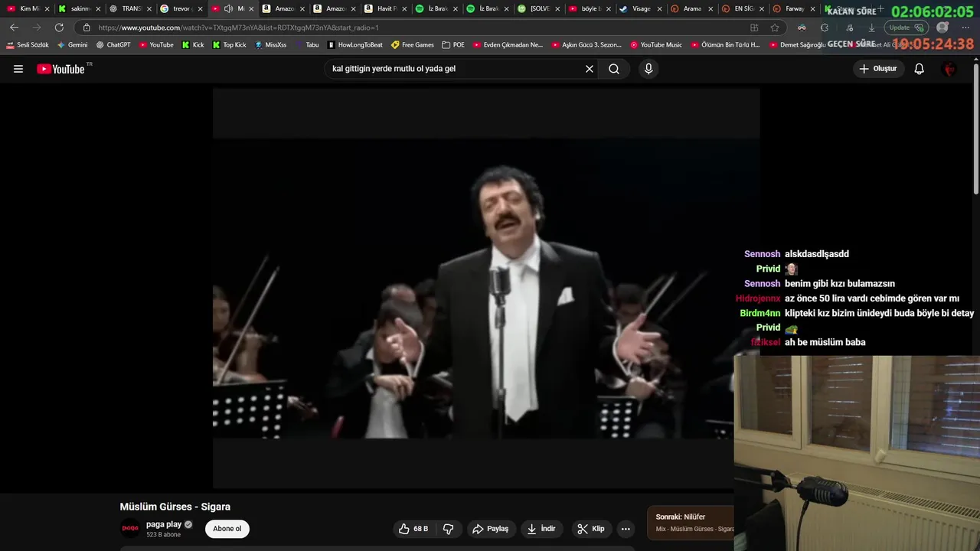Viewport: 980px width, 551px height.
Task: Open Aşkın Gücü 3. Sezon bookmark
Action: pos(586,45)
